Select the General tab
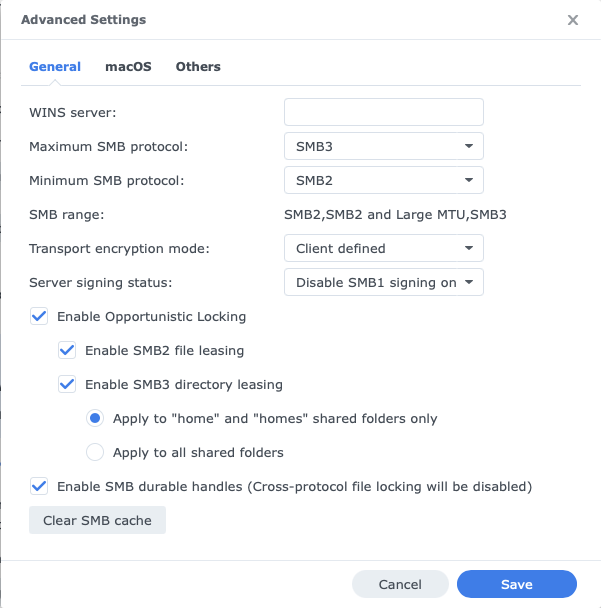Image resolution: width=601 pixels, height=608 pixels. pos(55,67)
